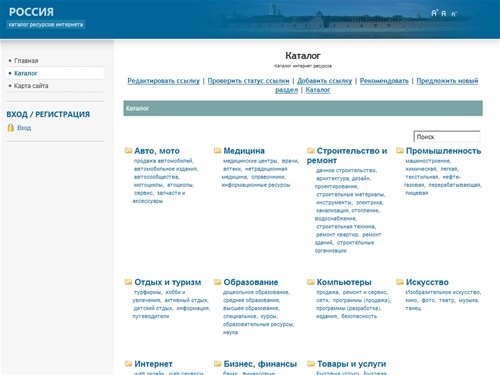The image size is (500, 375).
Task: Click the lock icon beside Вход
Action: pyautogui.click(x=11, y=128)
